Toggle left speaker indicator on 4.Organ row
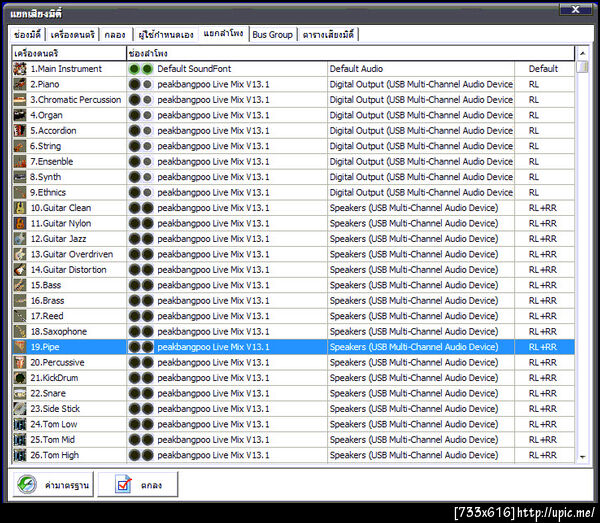This screenshot has width=600, height=523. [134, 115]
